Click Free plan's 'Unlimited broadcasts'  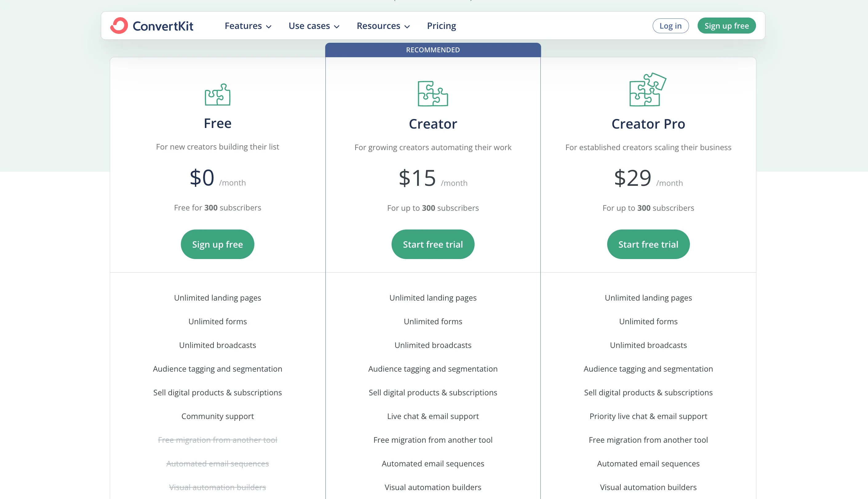point(217,345)
